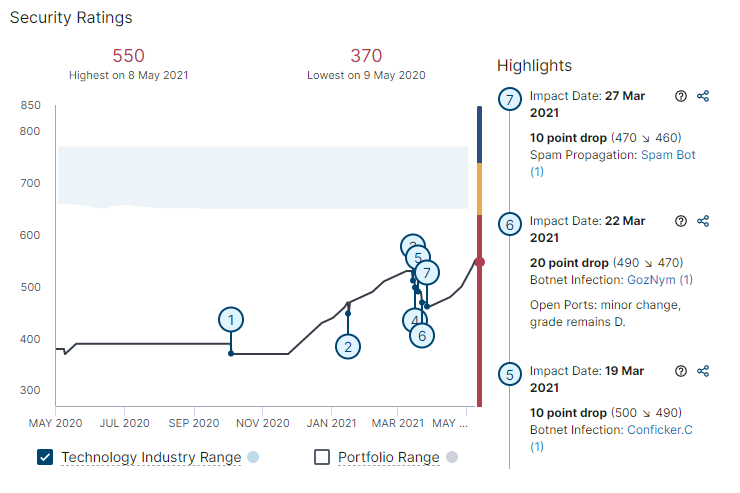Click share icon for 19 Mar impact
This screenshot has width=740, height=493.
(703, 371)
